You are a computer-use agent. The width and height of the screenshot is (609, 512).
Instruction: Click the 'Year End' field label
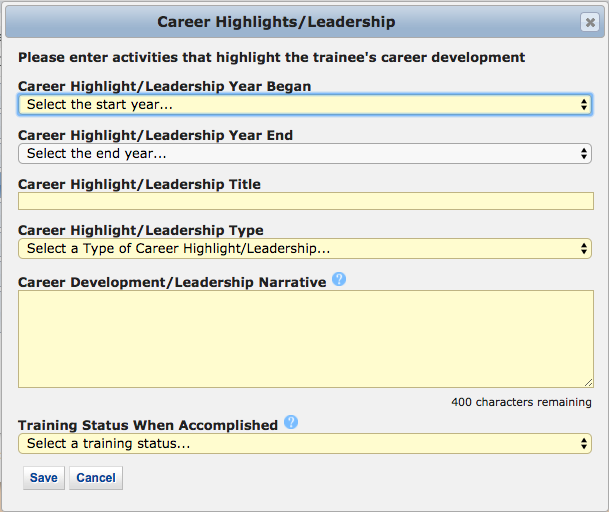(155, 135)
